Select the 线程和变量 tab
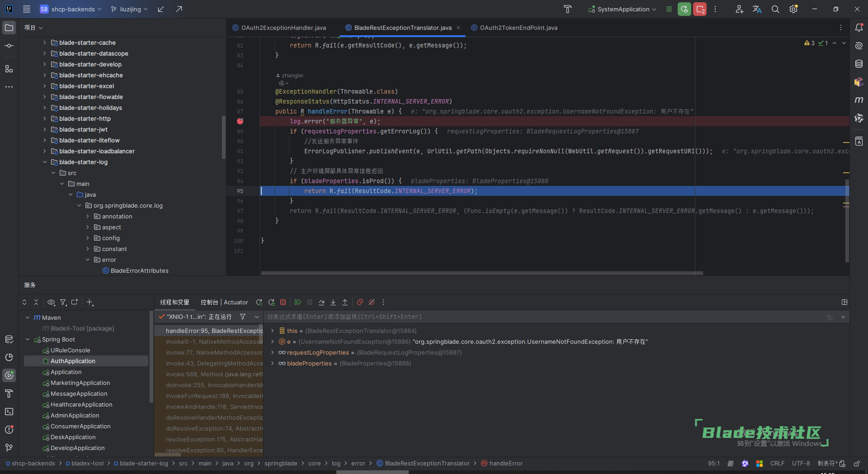The width and height of the screenshot is (868, 474). 175,302
